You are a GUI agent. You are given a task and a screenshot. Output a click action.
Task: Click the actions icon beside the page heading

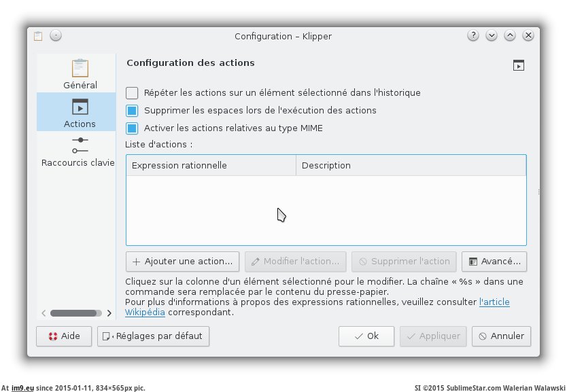(x=519, y=65)
